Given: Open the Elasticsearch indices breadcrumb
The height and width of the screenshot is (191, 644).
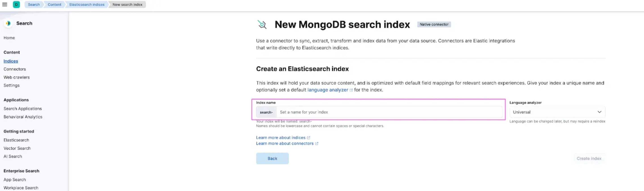Looking at the screenshot, I should (86, 4).
